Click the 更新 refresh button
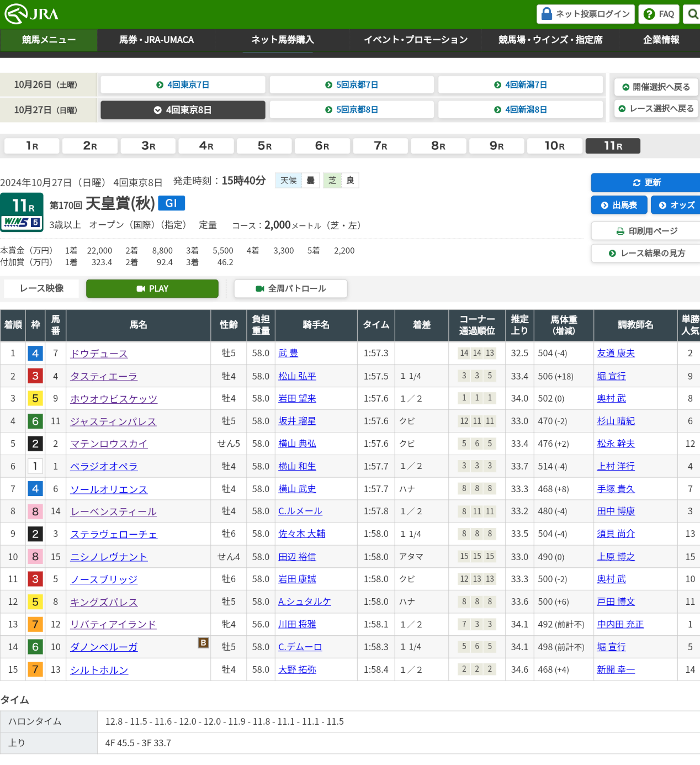This screenshot has height=765, width=700. pyautogui.click(x=645, y=182)
